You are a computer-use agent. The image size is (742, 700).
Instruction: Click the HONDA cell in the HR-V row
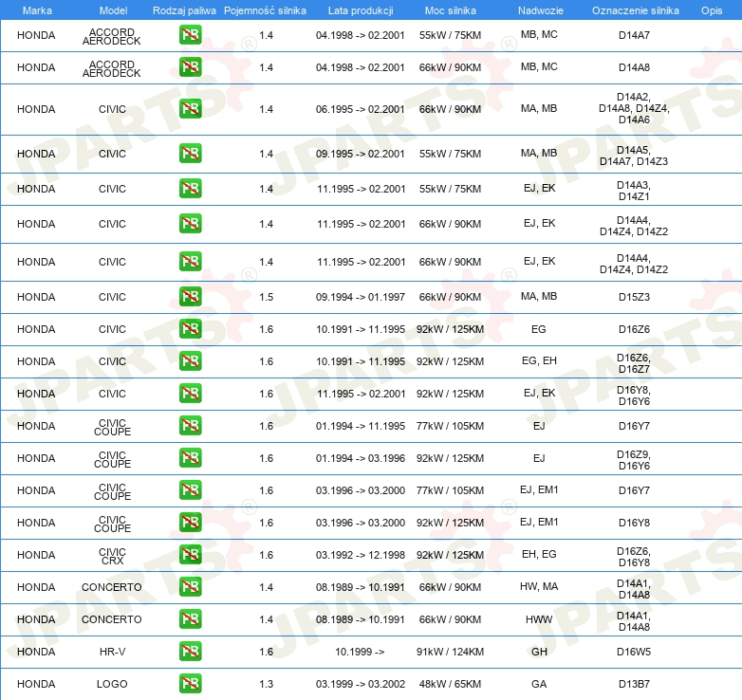(x=36, y=652)
